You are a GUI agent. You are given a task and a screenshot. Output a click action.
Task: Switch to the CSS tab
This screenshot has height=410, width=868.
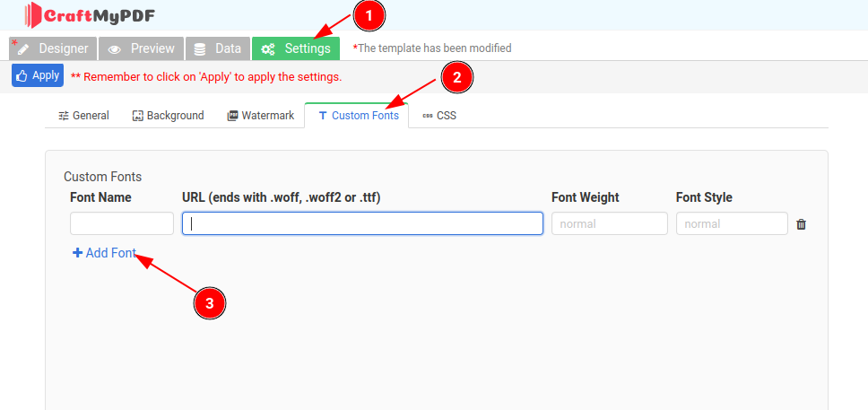(439, 116)
